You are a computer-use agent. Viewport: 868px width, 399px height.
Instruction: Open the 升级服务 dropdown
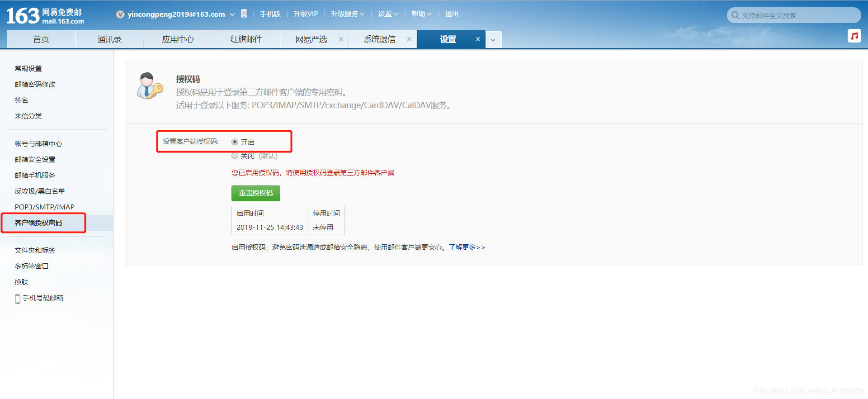point(347,14)
